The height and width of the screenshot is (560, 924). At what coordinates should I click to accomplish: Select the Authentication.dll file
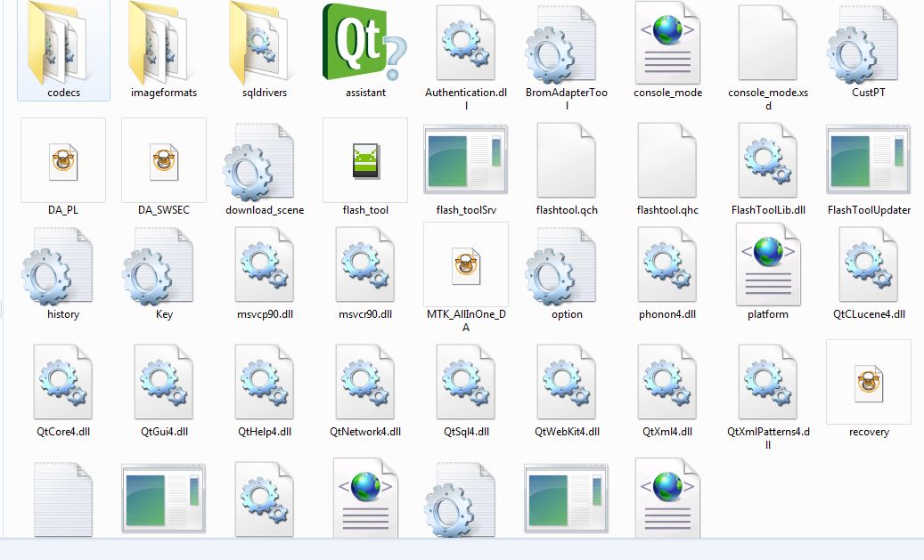(466, 56)
